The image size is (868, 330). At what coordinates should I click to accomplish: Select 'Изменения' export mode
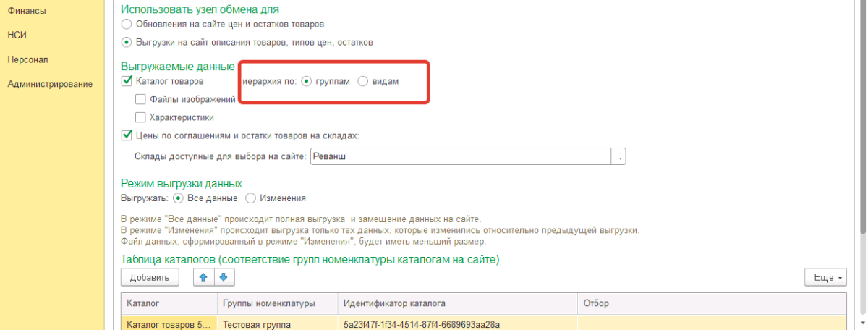point(250,198)
